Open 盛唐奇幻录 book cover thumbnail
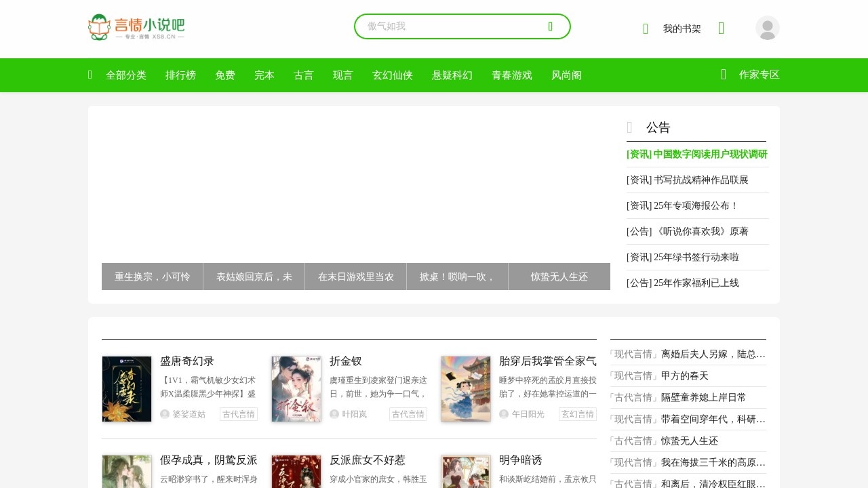Viewport: 868px width, 488px height. click(127, 389)
